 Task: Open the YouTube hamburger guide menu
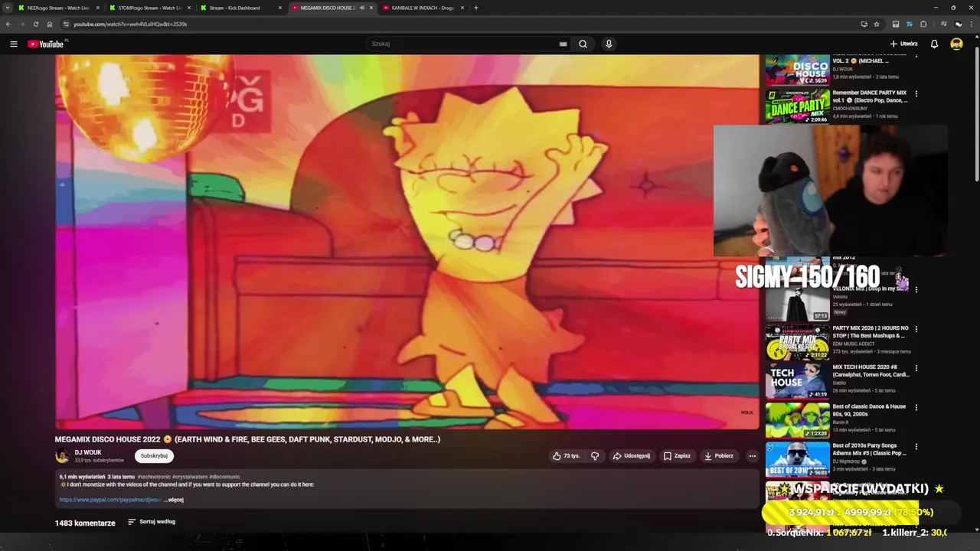[x=13, y=44]
